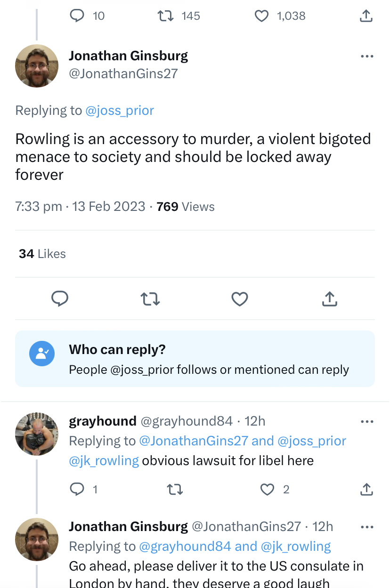Click the @JonathanGins27 link in grayhound's reply
390x588 pixels.
pos(193,441)
